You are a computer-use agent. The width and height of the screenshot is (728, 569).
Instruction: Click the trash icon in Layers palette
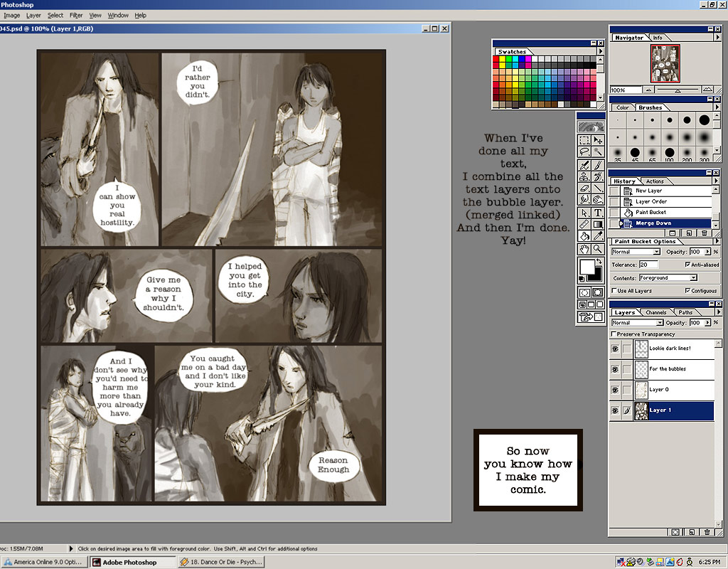click(707, 532)
